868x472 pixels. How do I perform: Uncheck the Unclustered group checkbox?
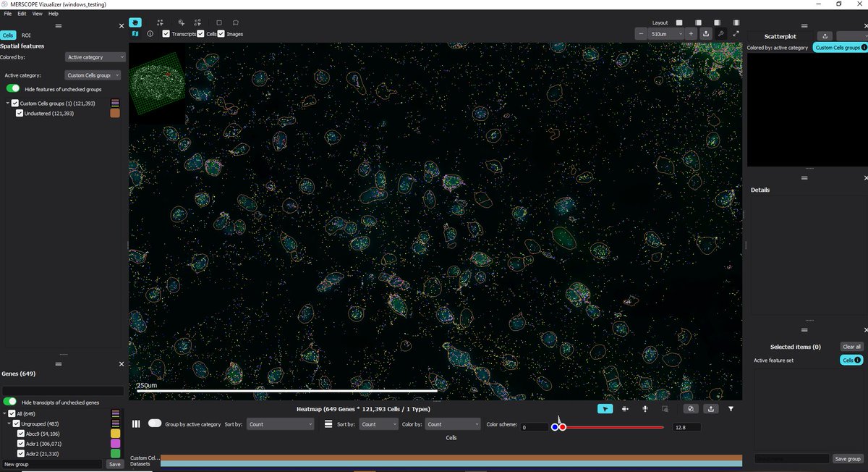click(20, 114)
